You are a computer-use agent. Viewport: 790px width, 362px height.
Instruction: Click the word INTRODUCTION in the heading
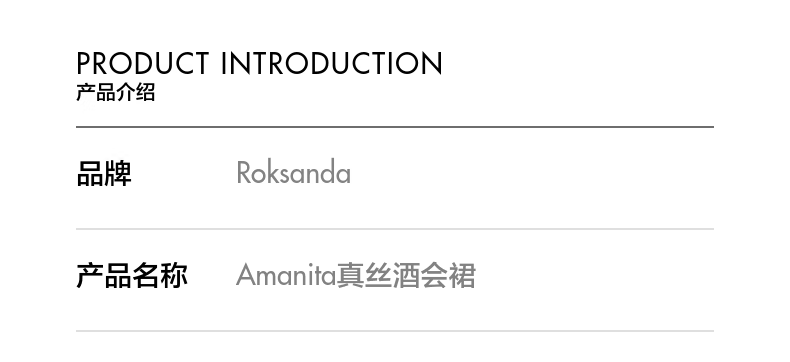pyautogui.click(x=332, y=63)
